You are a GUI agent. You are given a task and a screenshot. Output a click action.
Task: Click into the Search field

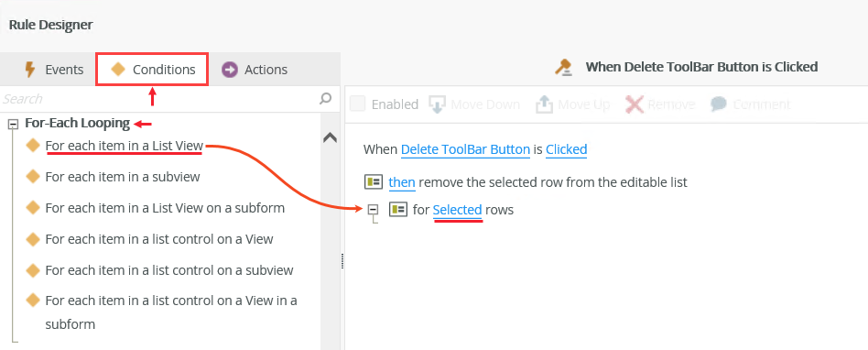pyautogui.click(x=158, y=99)
